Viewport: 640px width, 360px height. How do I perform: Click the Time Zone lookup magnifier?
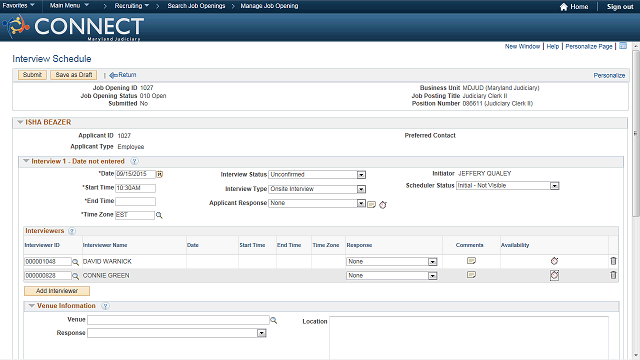point(159,215)
